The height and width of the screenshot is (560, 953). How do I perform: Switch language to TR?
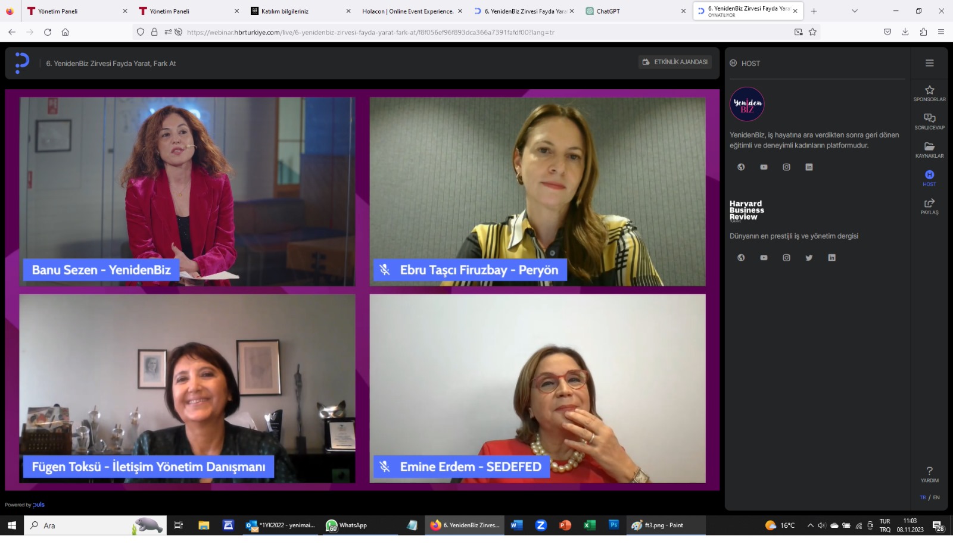coord(923,498)
